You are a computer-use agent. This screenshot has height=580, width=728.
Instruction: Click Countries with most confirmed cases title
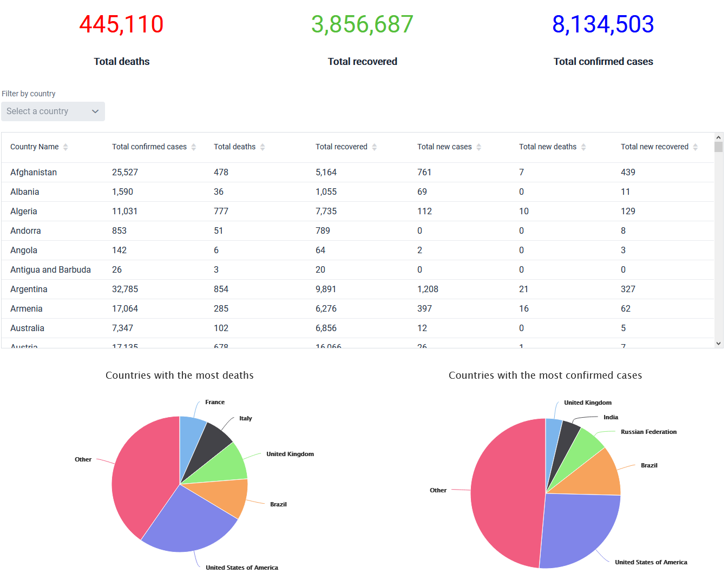tap(545, 375)
